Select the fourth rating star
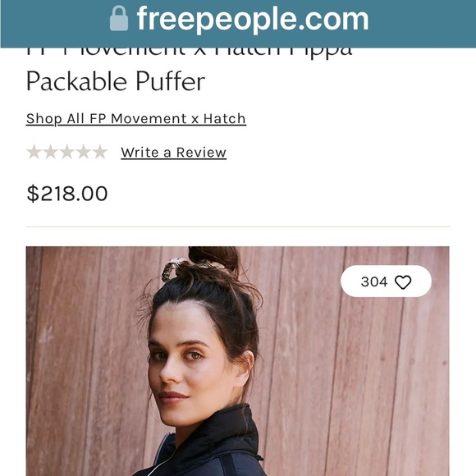This screenshot has height=476, width=476. pos(83,152)
